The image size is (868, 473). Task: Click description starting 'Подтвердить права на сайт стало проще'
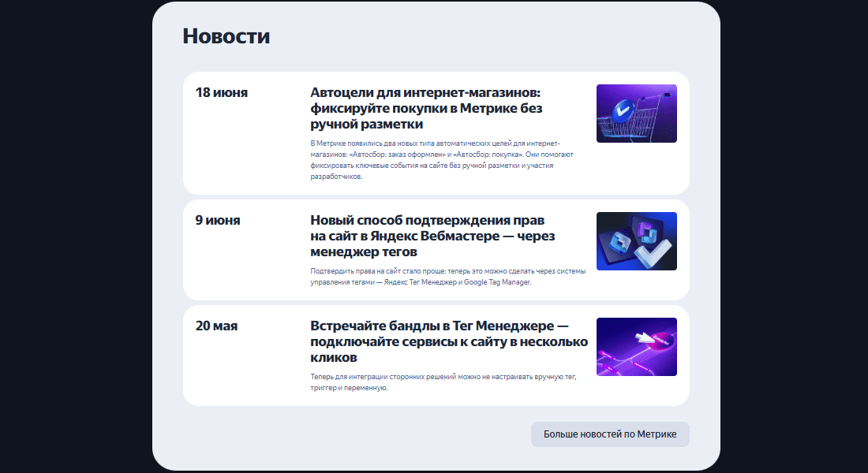448,277
